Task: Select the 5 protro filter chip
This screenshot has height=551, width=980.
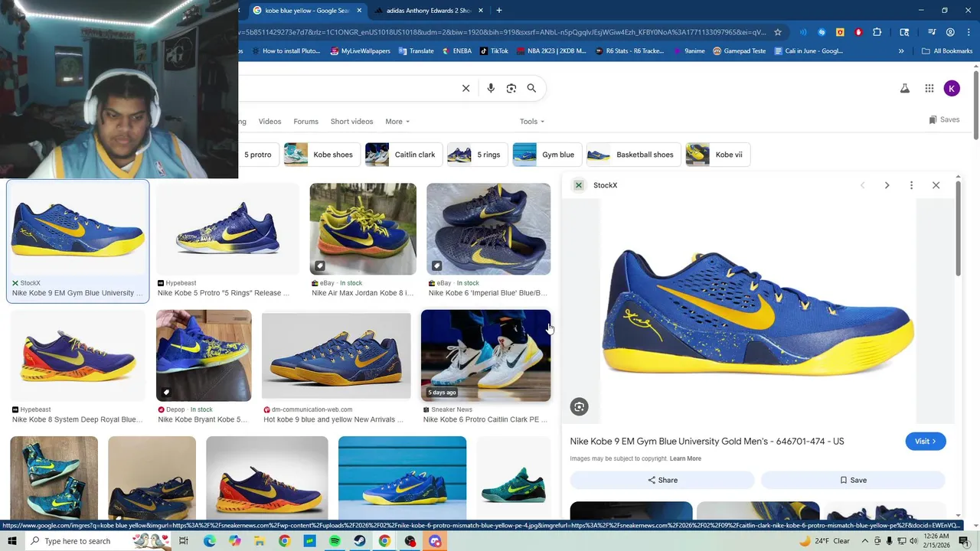Action: tap(257, 155)
